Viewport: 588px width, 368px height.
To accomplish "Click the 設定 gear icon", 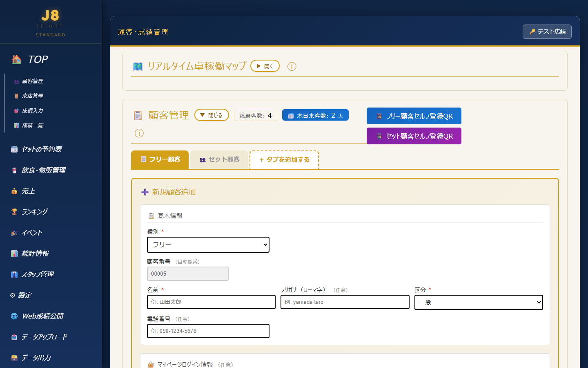I will (13, 295).
